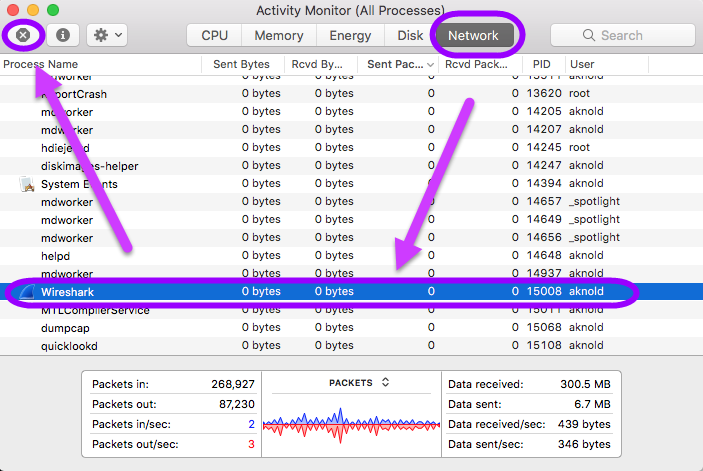This screenshot has height=471, width=703.
Task: Sort by Rcvd Bytes column header
Action: (321, 65)
